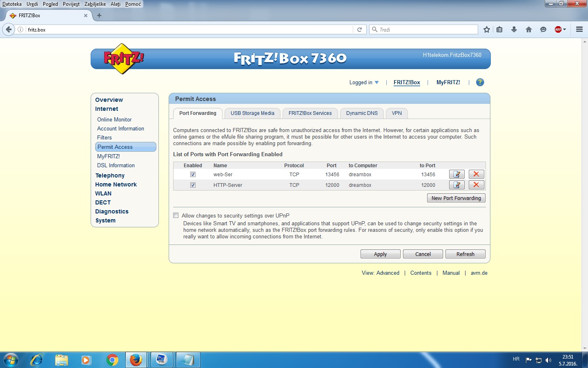Edit the web-Ser port forwarding rule

(457, 174)
